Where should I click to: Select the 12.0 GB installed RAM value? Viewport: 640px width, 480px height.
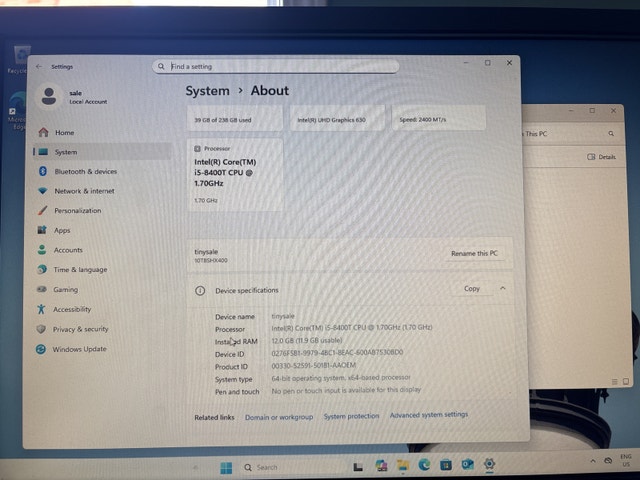[307, 340]
